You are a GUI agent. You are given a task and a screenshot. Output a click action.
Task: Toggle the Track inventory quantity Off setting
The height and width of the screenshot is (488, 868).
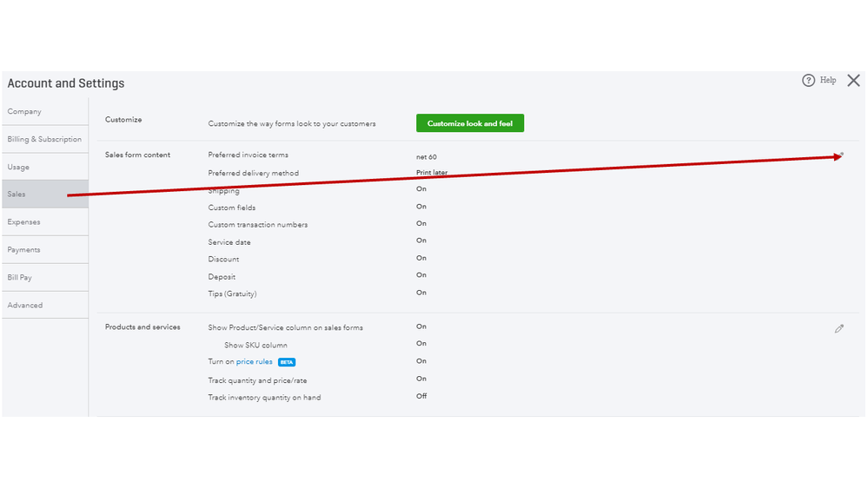click(x=421, y=397)
